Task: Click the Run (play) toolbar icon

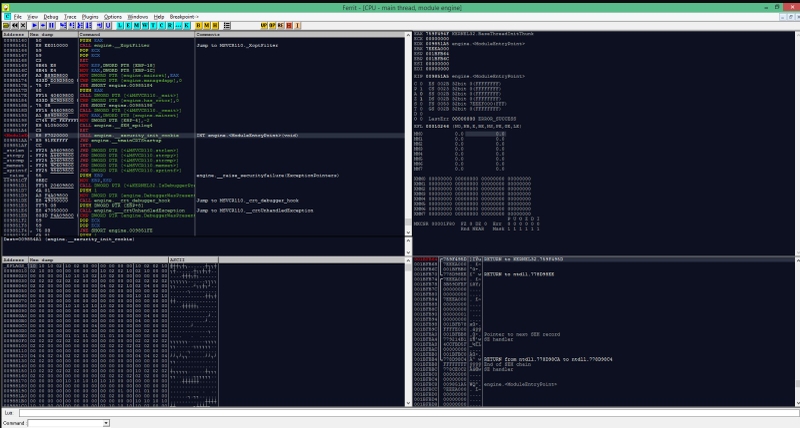Action: click(x=35, y=26)
